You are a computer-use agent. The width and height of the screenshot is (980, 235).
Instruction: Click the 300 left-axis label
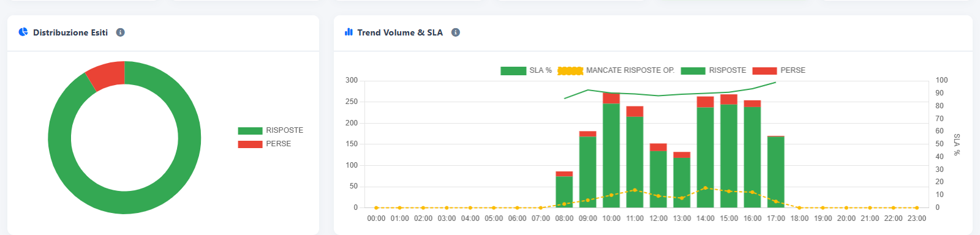point(352,80)
